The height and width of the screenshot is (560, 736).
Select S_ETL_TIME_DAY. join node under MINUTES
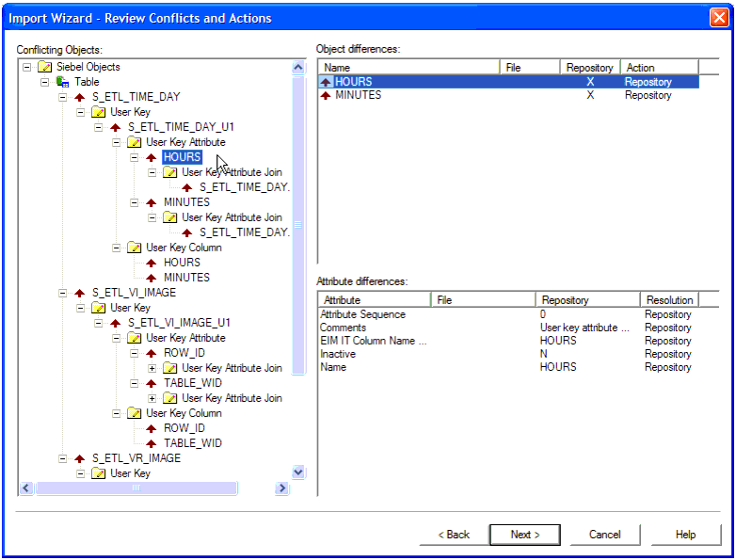pyautogui.click(x=245, y=232)
